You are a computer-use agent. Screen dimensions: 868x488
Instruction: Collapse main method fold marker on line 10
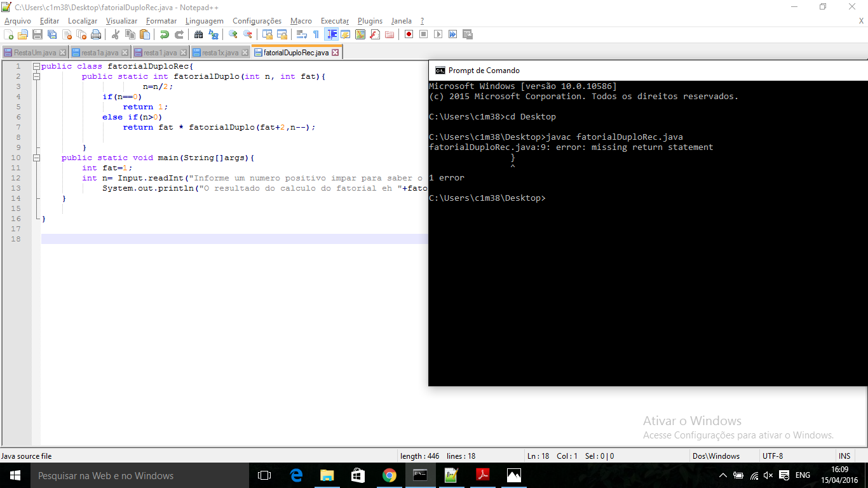(x=36, y=158)
